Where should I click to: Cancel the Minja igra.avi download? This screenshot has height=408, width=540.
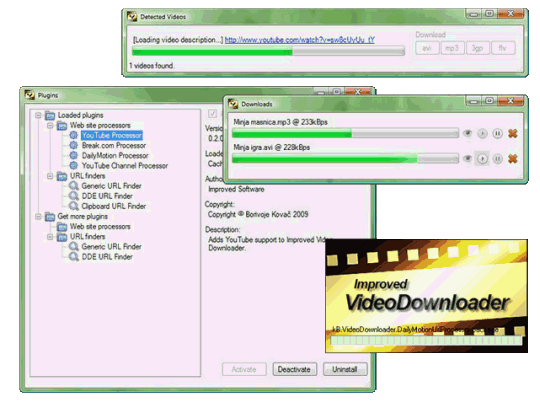tap(513, 158)
